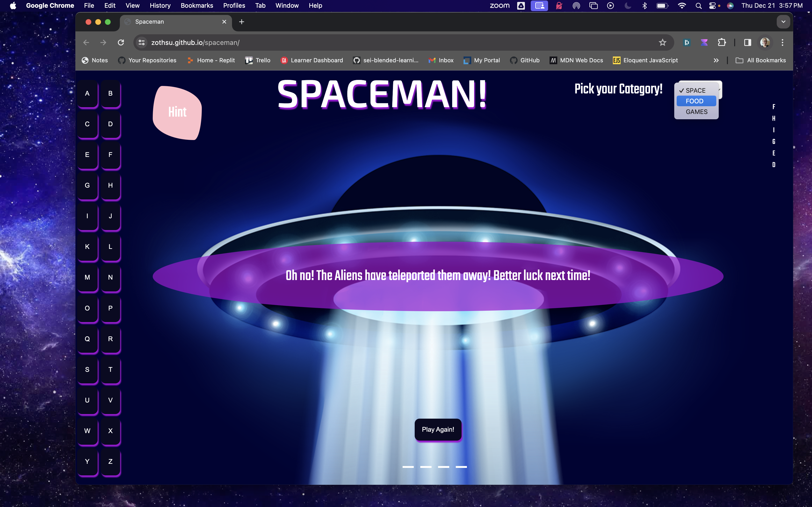Click the Play Again! button
The image size is (812, 507).
tap(438, 430)
